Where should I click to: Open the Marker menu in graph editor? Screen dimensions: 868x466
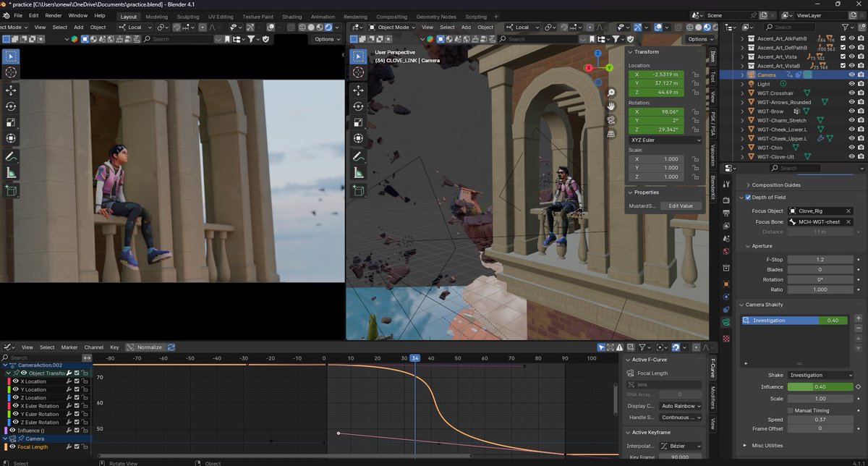pyautogui.click(x=69, y=347)
